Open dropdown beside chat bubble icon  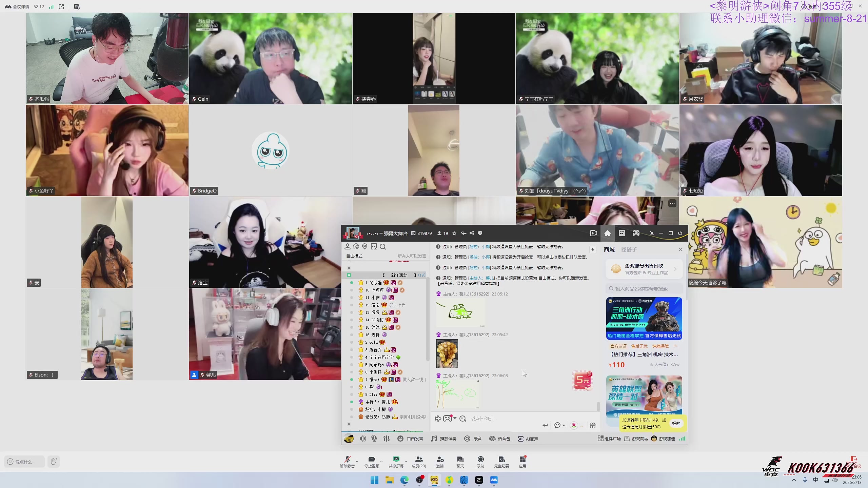click(564, 425)
